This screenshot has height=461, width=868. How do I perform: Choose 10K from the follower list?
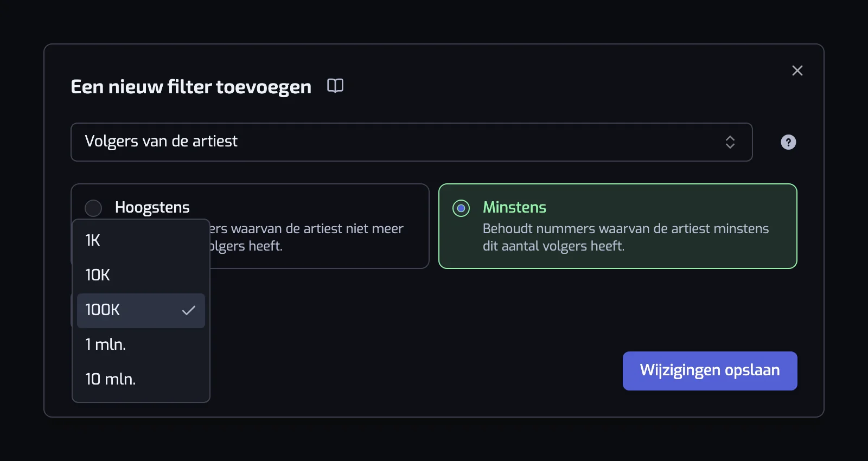pyautogui.click(x=141, y=276)
